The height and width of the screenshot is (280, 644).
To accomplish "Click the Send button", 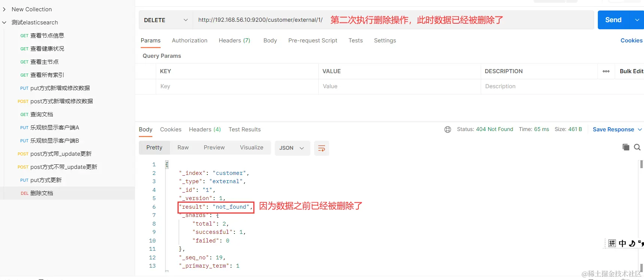I will (x=613, y=20).
